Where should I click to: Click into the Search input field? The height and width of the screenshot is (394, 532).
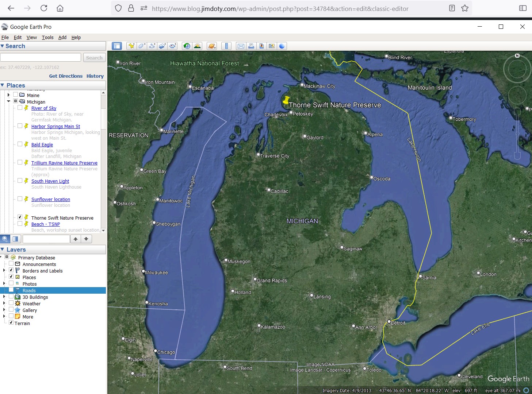(x=41, y=57)
